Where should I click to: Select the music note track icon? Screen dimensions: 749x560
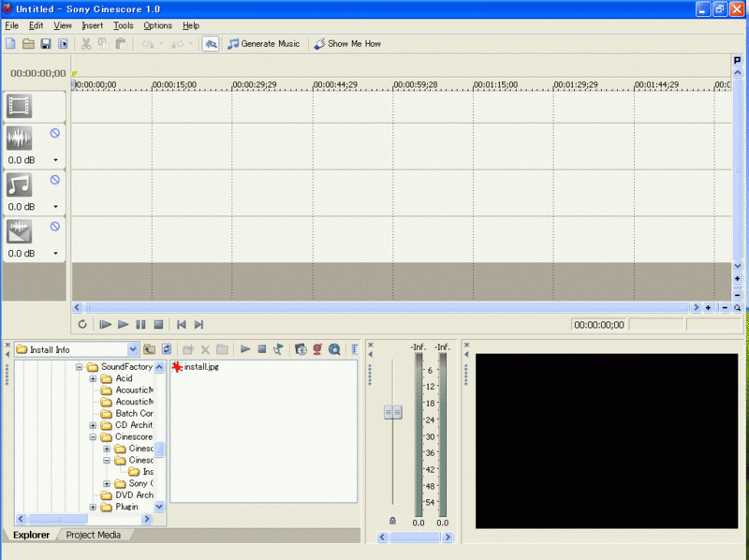[x=19, y=184]
